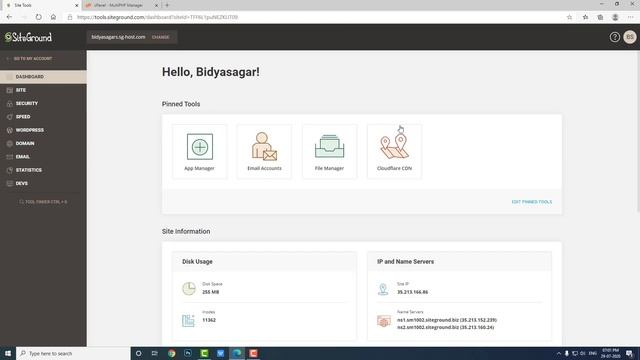640x360 pixels.
Task: Click the Disk Space value 255 MB
Action: coord(211,292)
